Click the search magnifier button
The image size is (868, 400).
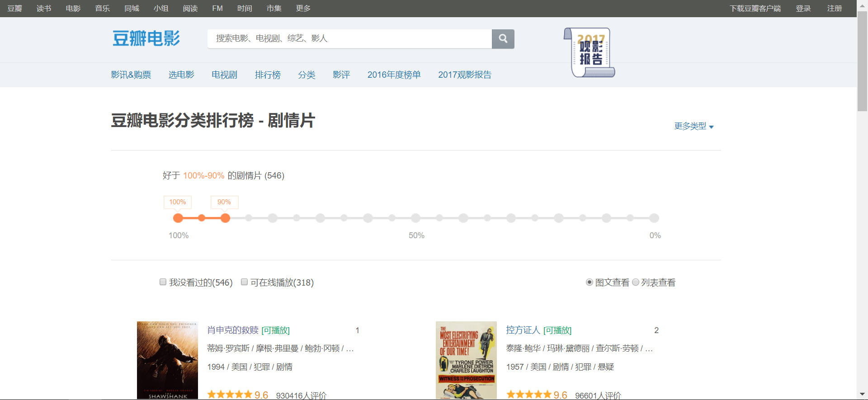503,39
